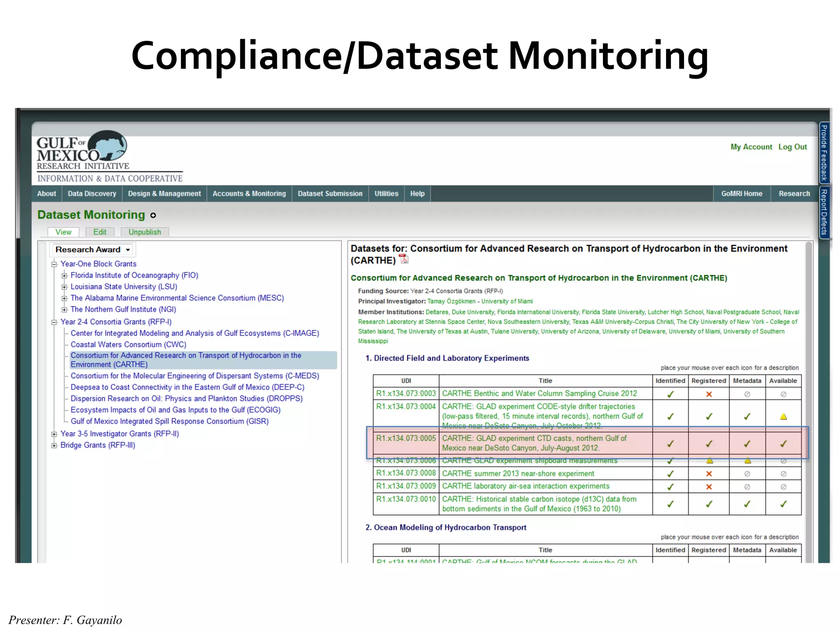
Task: Collapse the Year-One Block Grants node
Action: 54,264
